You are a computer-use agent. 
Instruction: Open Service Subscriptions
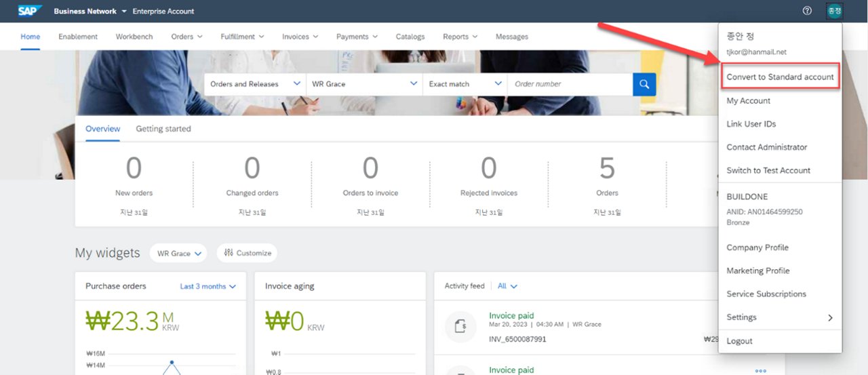[x=766, y=294]
